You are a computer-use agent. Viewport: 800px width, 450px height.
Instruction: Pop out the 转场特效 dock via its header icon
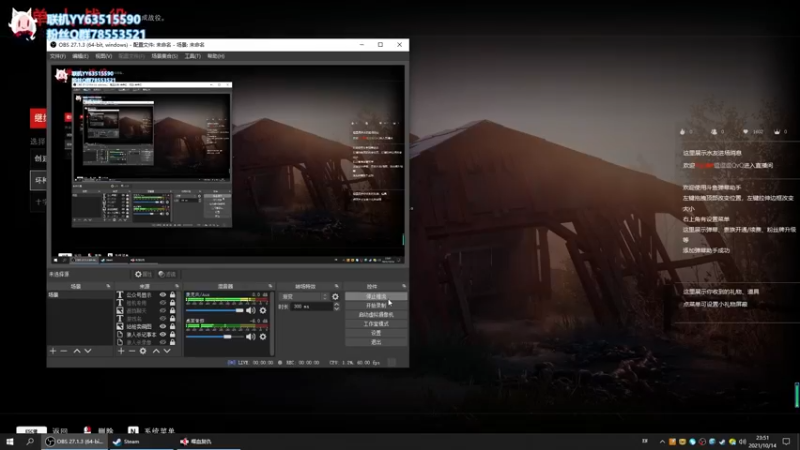[x=337, y=286]
